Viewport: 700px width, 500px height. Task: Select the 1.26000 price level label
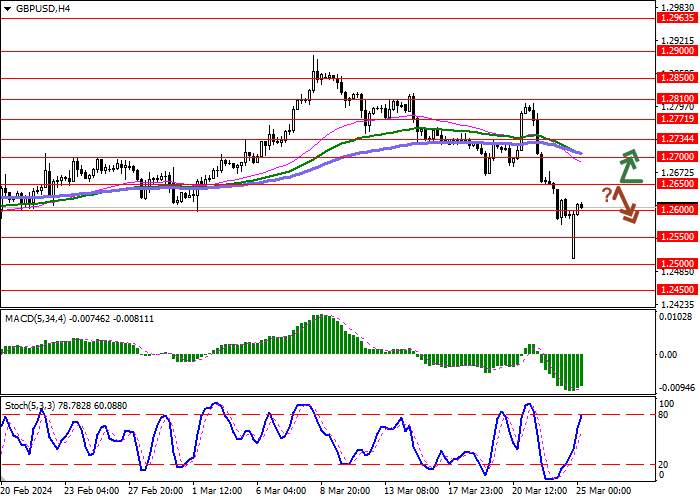678,209
